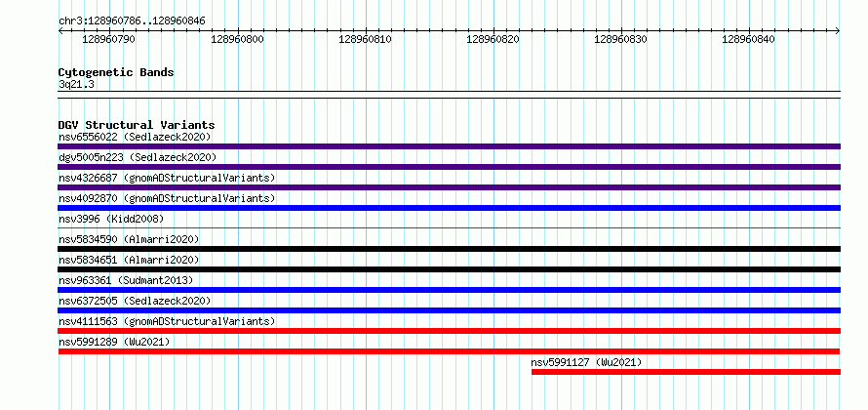Click ruler position 128960820
The width and height of the screenshot is (868, 410).
click(x=493, y=39)
